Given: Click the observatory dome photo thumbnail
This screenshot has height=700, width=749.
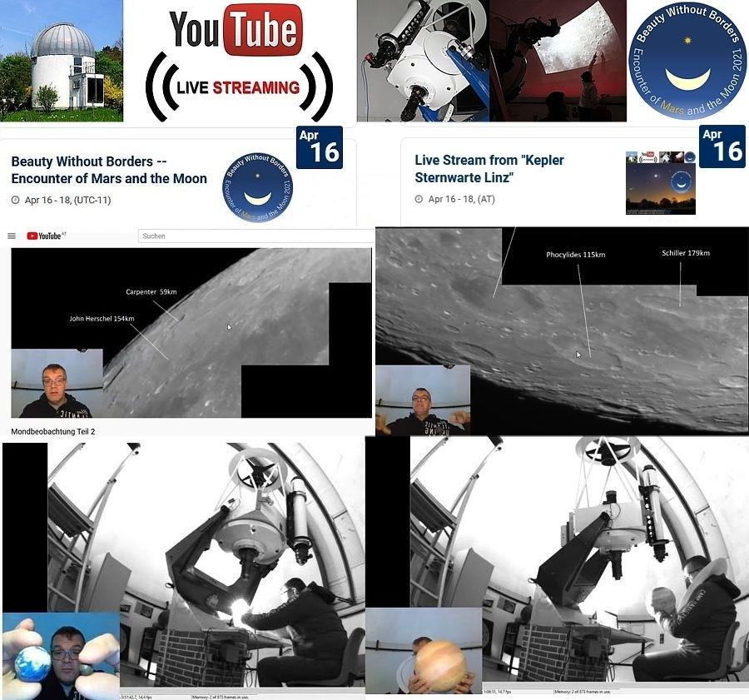Looking at the screenshot, I should [x=62, y=61].
